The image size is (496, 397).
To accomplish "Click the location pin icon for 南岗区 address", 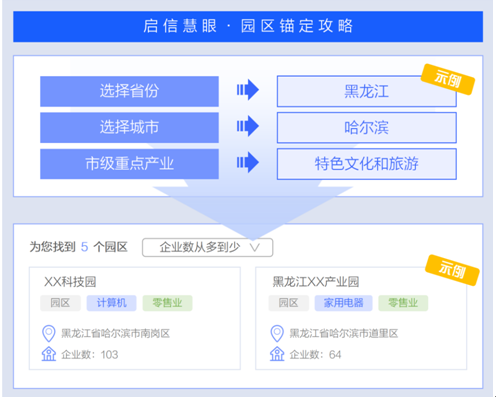I will pos(49,333).
